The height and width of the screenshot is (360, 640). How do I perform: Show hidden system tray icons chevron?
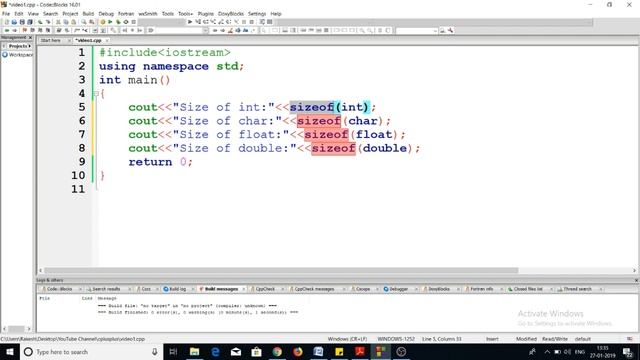pyautogui.click(x=547, y=351)
